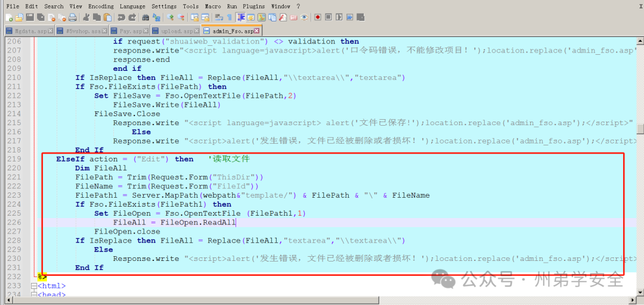Screen dimensions: 644x305
Task: Switch to the Pay.asp tab
Action: pyautogui.click(x=130, y=31)
